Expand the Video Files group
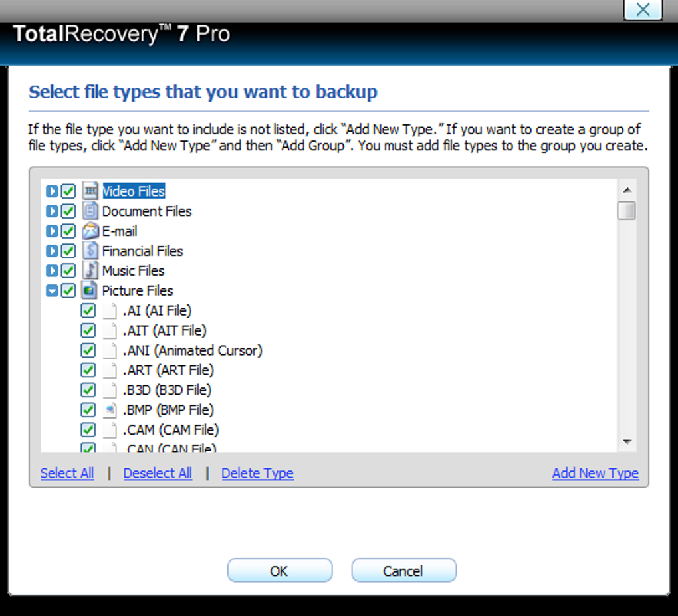The height and width of the screenshot is (616, 678). (52, 191)
